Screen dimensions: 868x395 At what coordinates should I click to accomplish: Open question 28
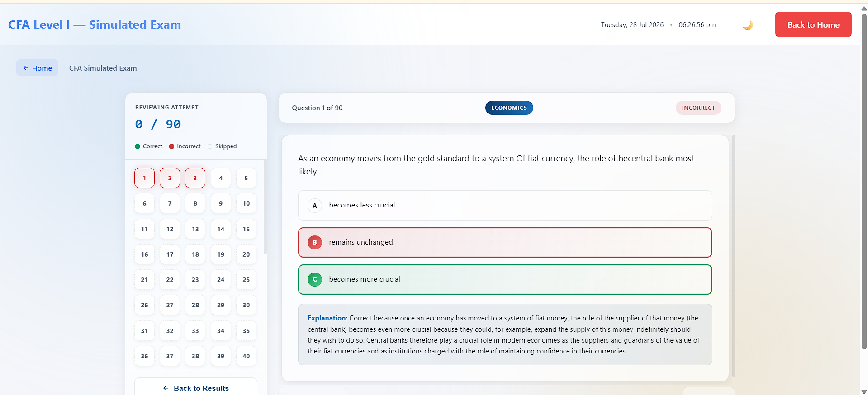pos(195,305)
